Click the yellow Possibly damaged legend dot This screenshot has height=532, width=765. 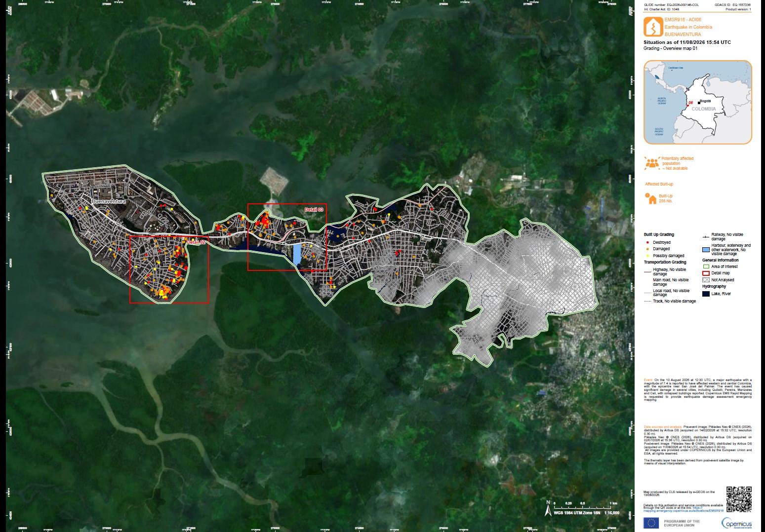647,256
